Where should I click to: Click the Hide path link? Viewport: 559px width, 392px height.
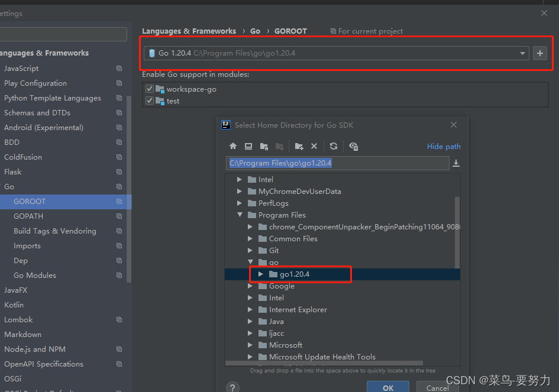click(x=444, y=146)
